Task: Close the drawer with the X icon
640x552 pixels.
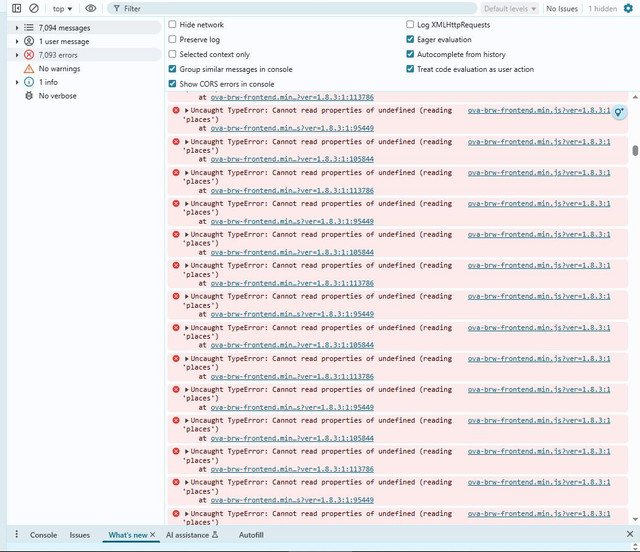Action: coord(630,534)
